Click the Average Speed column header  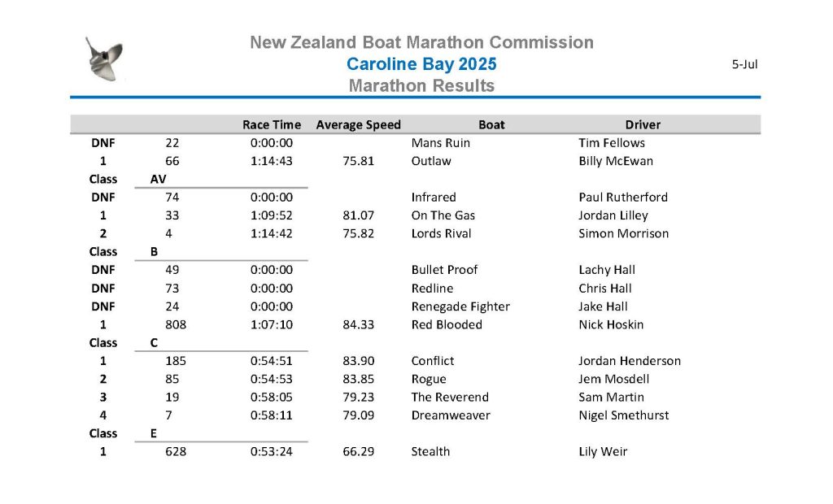pos(358,125)
